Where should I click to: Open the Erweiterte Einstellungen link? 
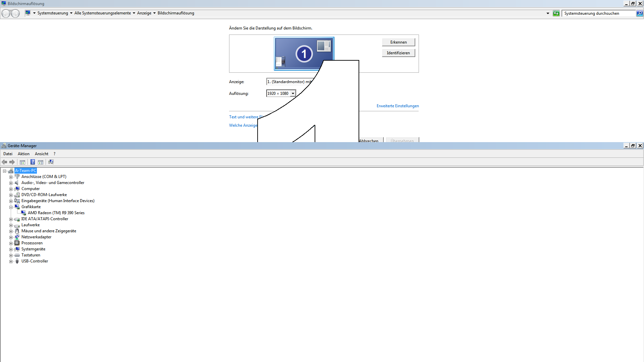397,106
